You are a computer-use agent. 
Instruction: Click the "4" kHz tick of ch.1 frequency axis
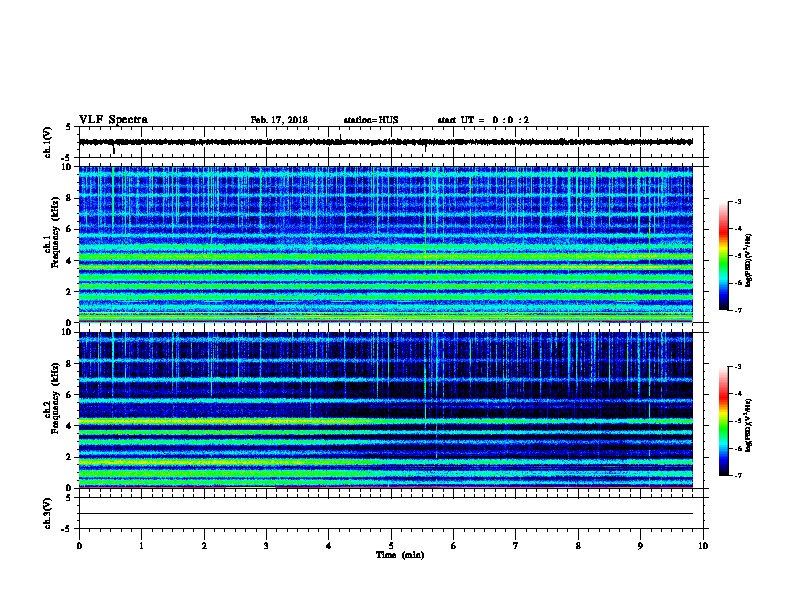69,261
